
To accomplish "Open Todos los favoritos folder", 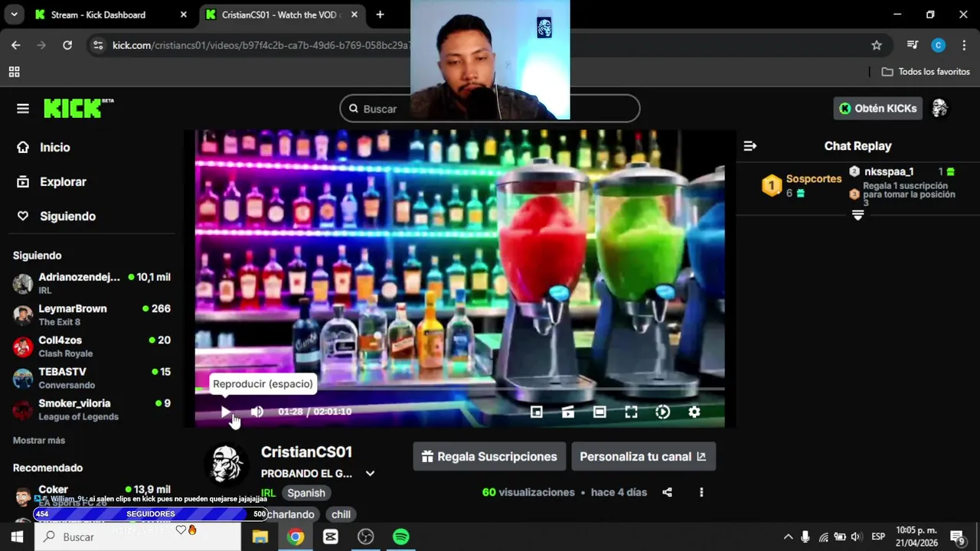I will click(x=926, y=72).
